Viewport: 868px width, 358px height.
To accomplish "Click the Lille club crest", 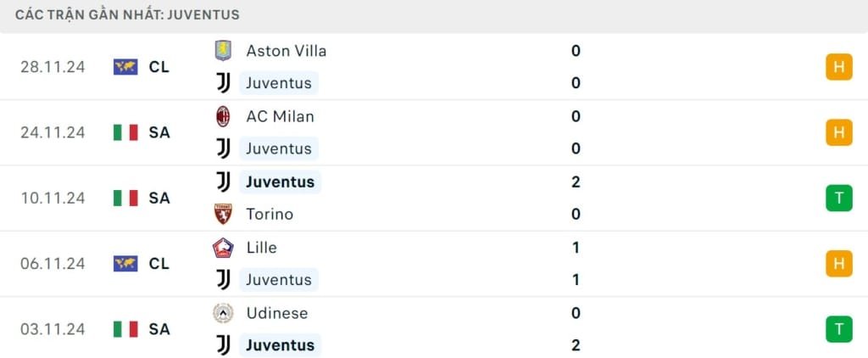I will click(x=223, y=248).
